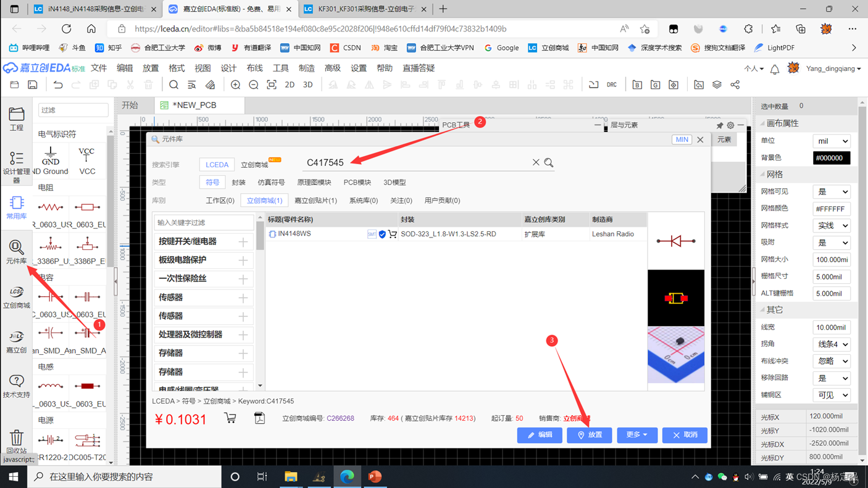The width and height of the screenshot is (868, 488).
Task: Select the PCB模块 type filter
Action: coord(357,183)
